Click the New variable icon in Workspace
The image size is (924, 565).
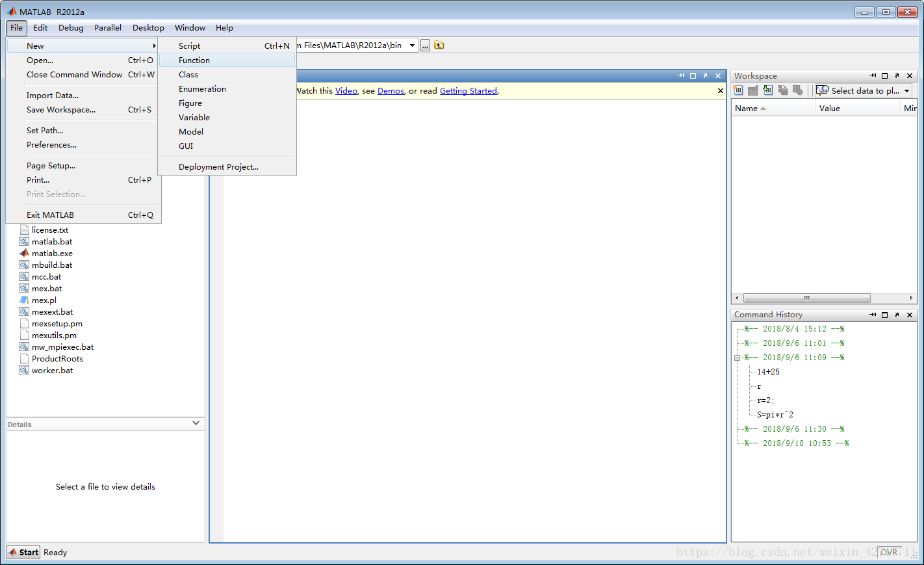(738, 90)
